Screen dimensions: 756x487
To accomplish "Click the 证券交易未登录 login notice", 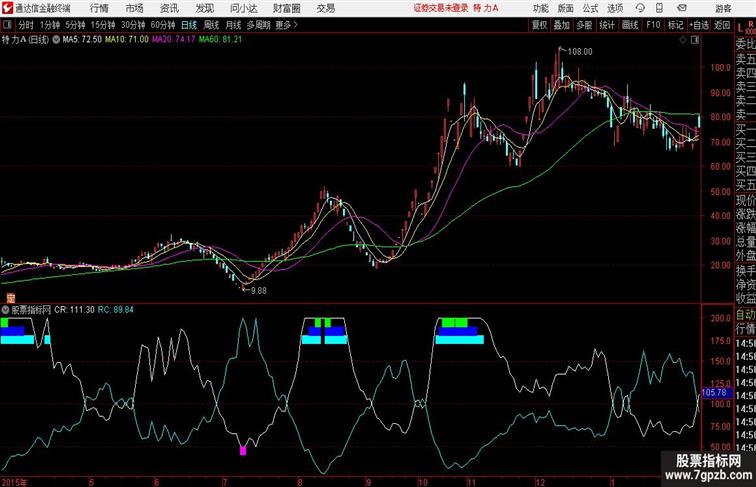I will (441, 8).
